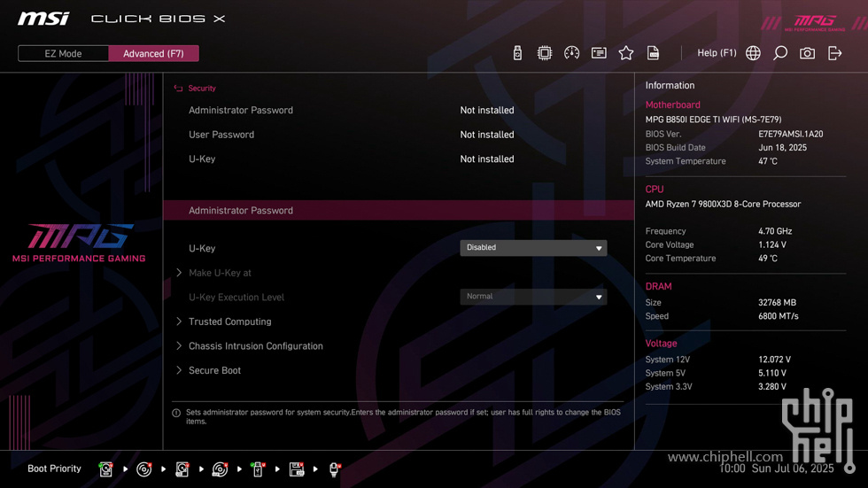This screenshot has width=868, height=488.
Task: Click AMD Ryzen 7 9800X3D processor name
Action: (723, 205)
